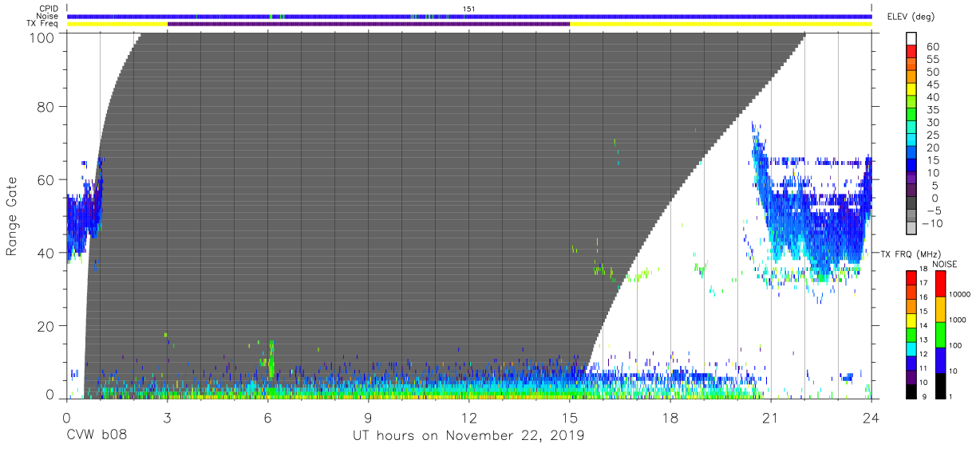This screenshot has height=452, width=980.
Task: Click the TX Freq row label
Action: [x=44, y=24]
